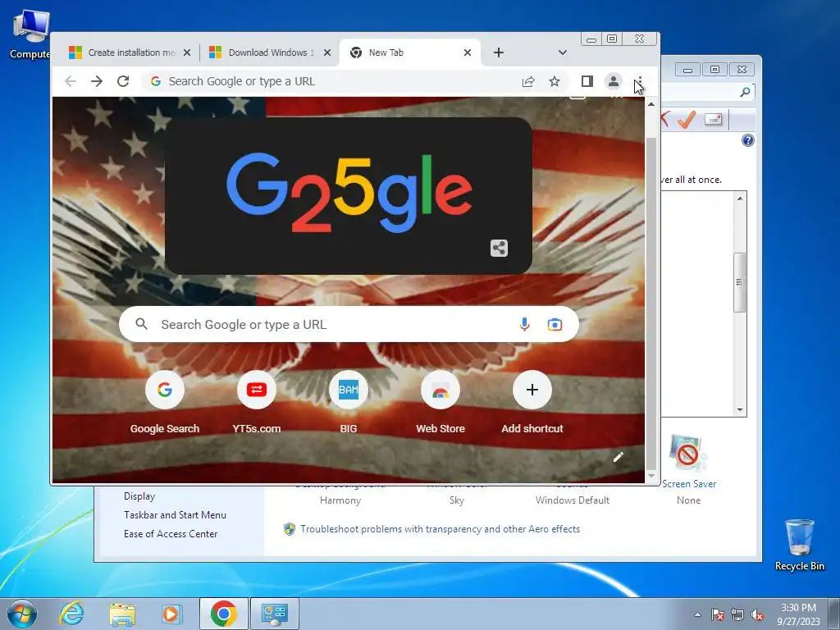Add a new shortcut tile

(532, 402)
